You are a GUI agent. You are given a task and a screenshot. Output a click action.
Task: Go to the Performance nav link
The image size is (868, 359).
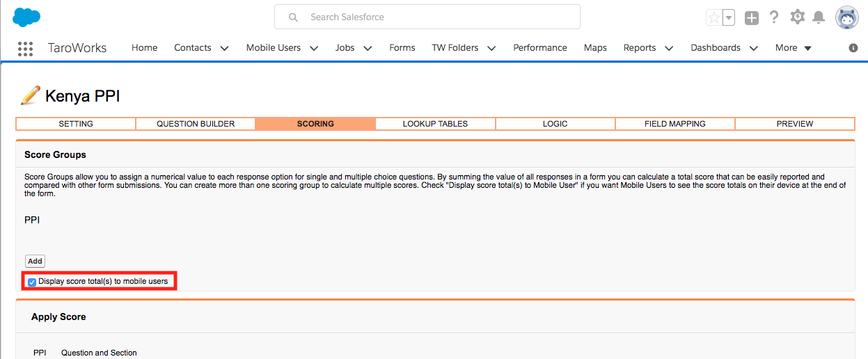click(x=539, y=48)
